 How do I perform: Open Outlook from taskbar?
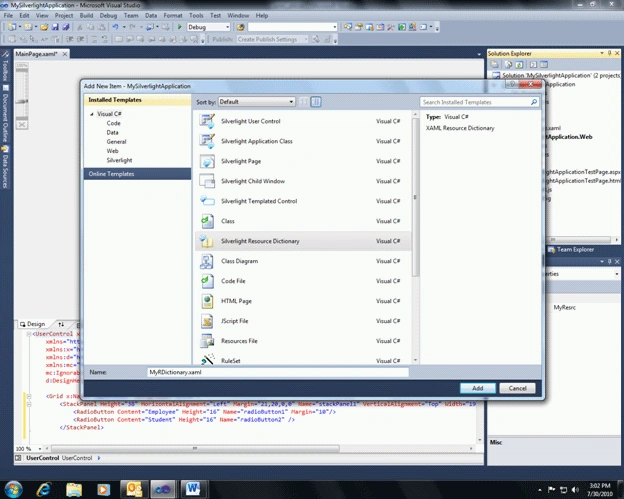click(x=134, y=489)
